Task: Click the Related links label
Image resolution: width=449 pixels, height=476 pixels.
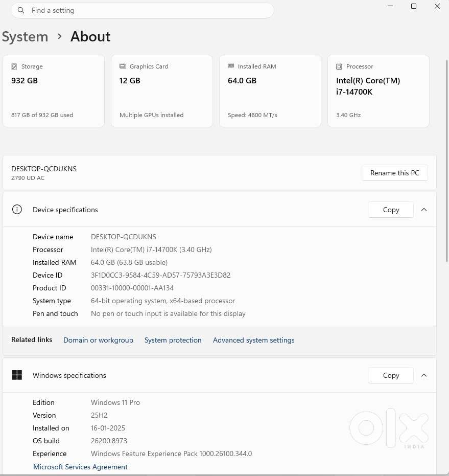Action: click(x=32, y=339)
